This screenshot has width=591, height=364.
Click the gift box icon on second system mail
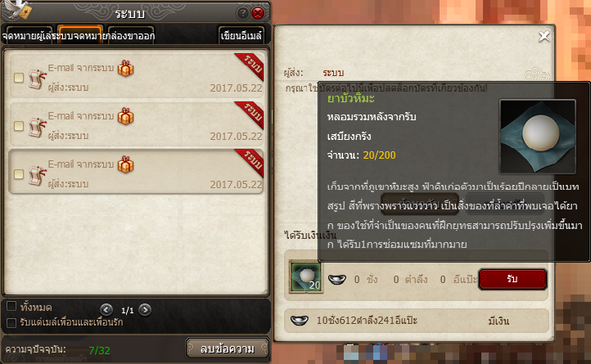click(125, 116)
